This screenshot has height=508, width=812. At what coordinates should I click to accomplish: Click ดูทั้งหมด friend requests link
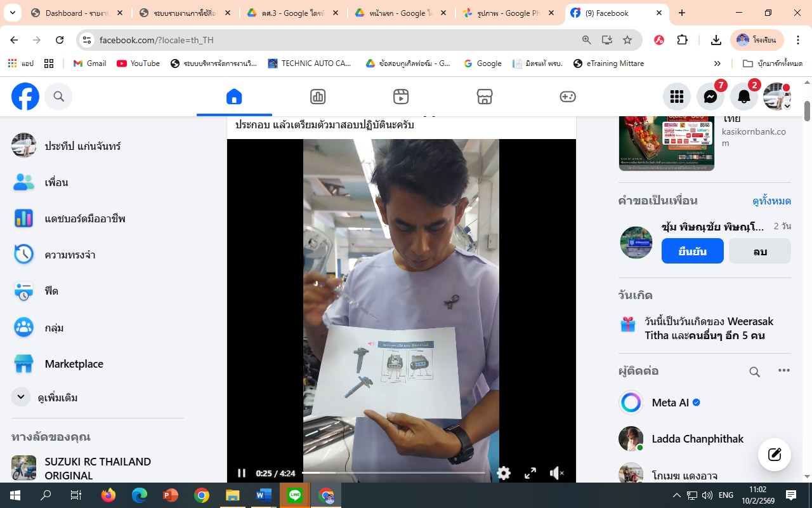(x=771, y=201)
